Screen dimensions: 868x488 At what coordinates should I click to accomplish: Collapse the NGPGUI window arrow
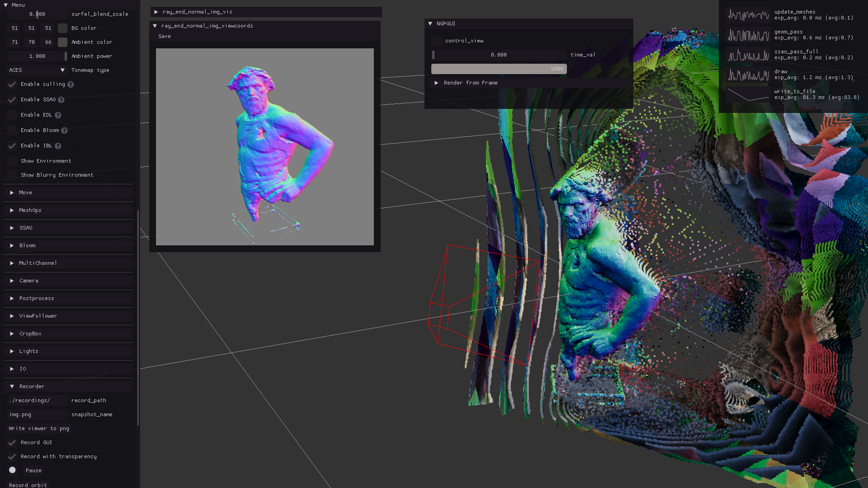pyautogui.click(x=430, y=23)
